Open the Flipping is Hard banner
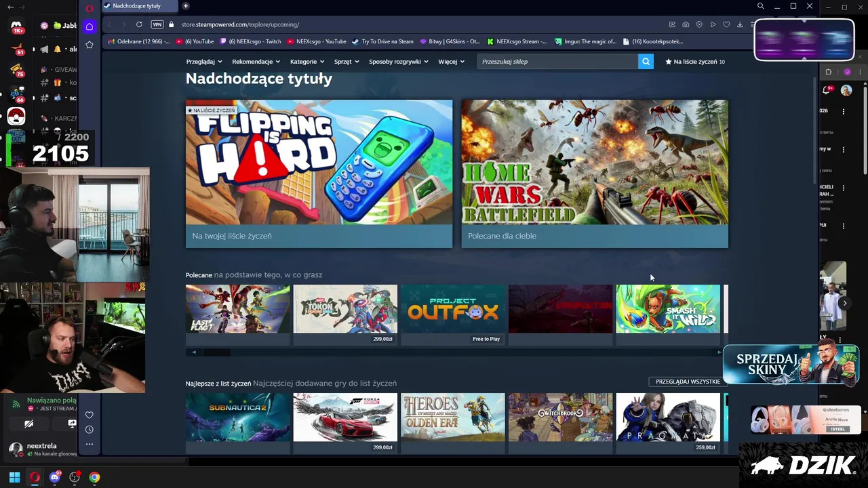Viewport: 868px width, 488px height. point(319,174)
